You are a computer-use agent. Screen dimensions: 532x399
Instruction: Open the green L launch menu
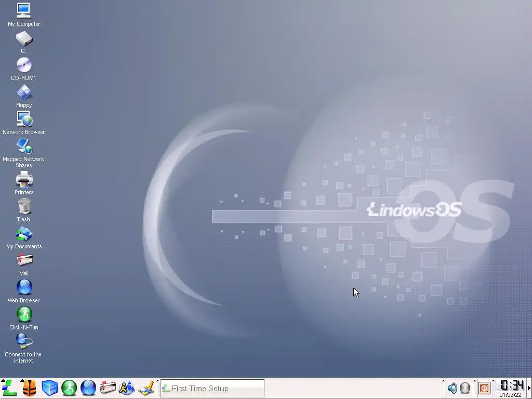pyautogui.click(x=9, y=388)
